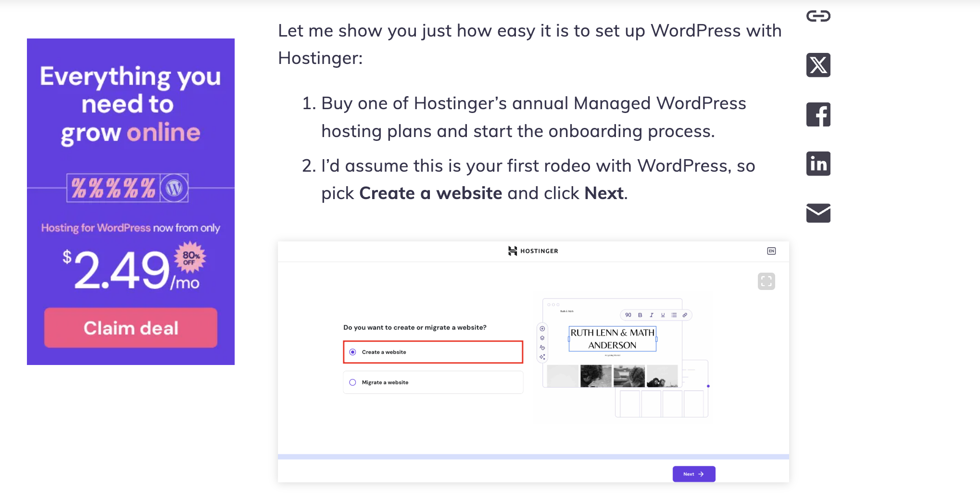Share the article on Facebook
The image size is (980, 503).
[818, 114]
